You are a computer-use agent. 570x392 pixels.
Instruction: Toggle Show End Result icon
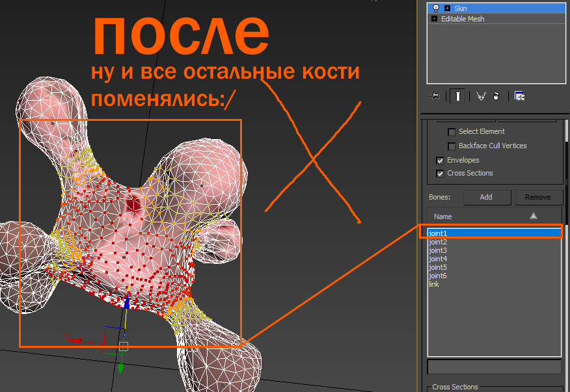(458, 96)
